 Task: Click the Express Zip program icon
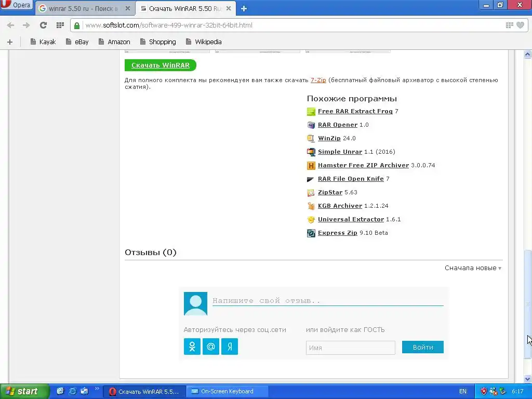(x=311, y=233)
